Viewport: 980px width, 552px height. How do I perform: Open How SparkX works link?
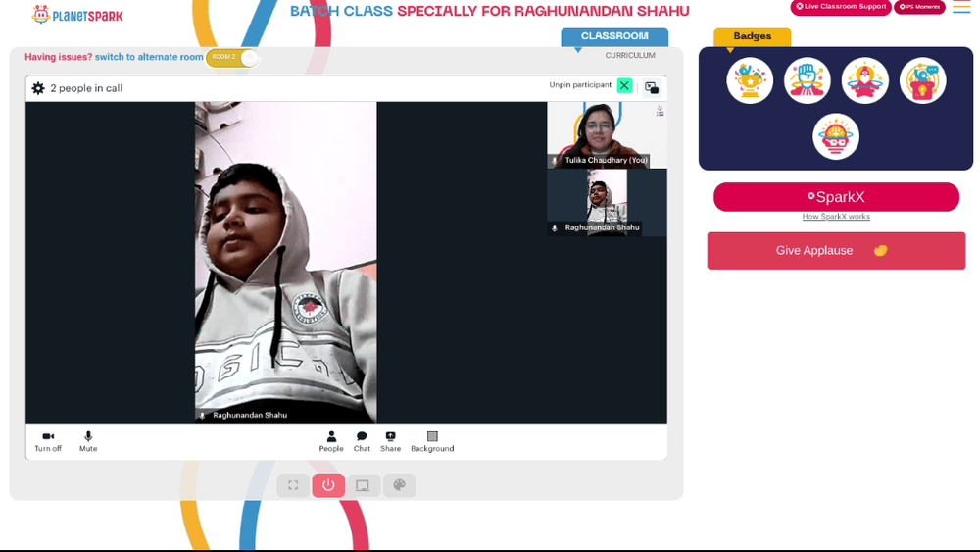click(x=836, y=217)
